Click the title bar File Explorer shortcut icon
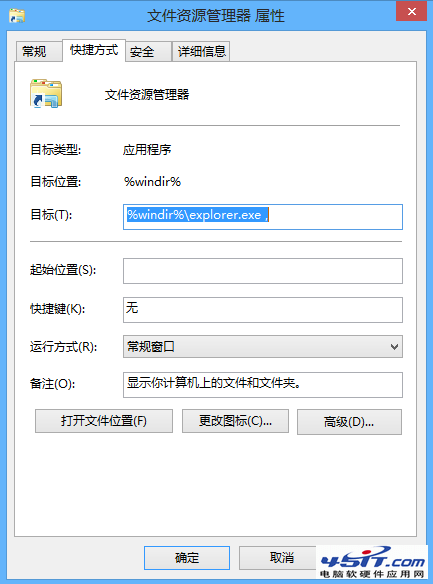Image resolution: width=433 pixels, height=584 pixels. click(17, 16)
